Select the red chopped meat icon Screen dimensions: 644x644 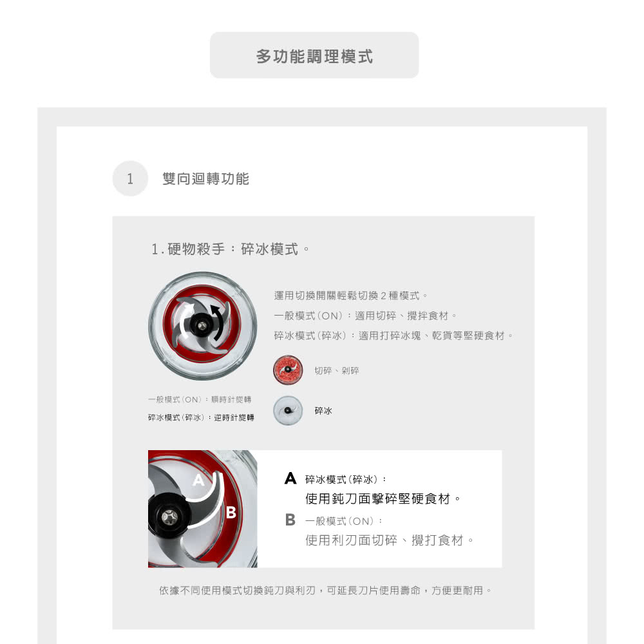pos(288,370)
